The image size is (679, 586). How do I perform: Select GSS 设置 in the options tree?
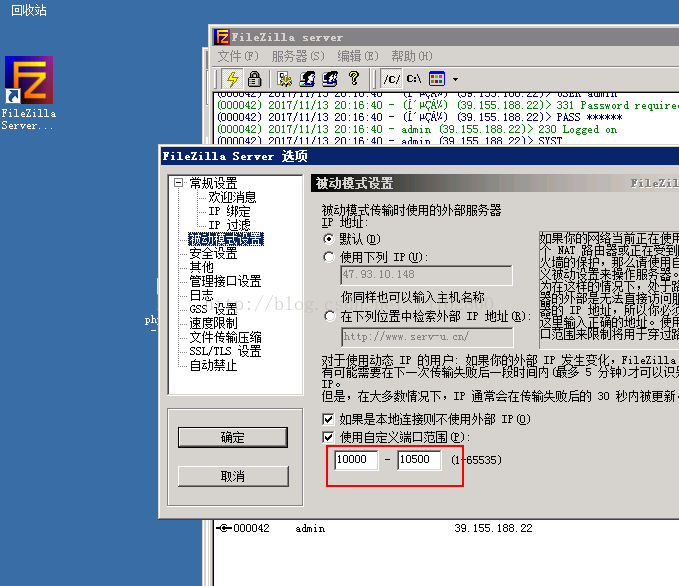(x=213, y=309)
